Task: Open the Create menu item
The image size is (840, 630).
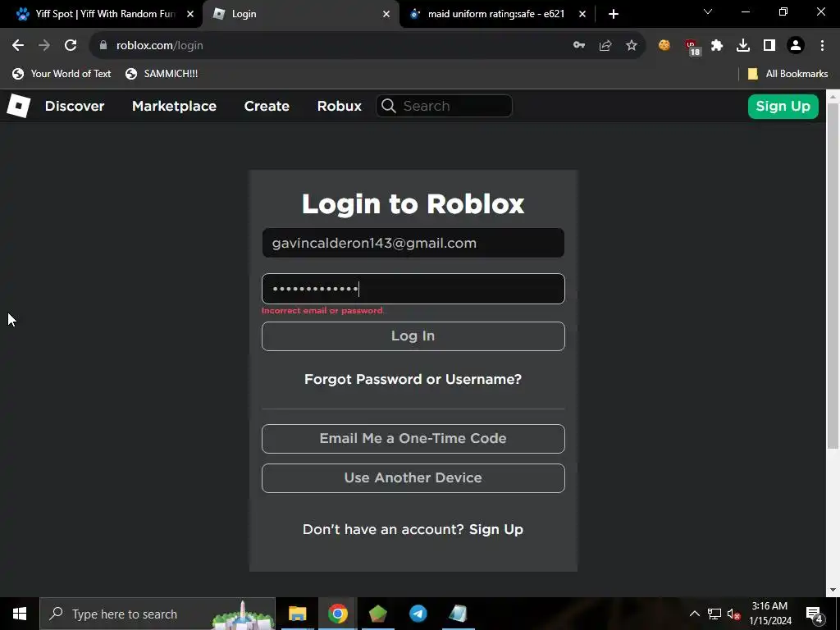Action: (267, 106)
